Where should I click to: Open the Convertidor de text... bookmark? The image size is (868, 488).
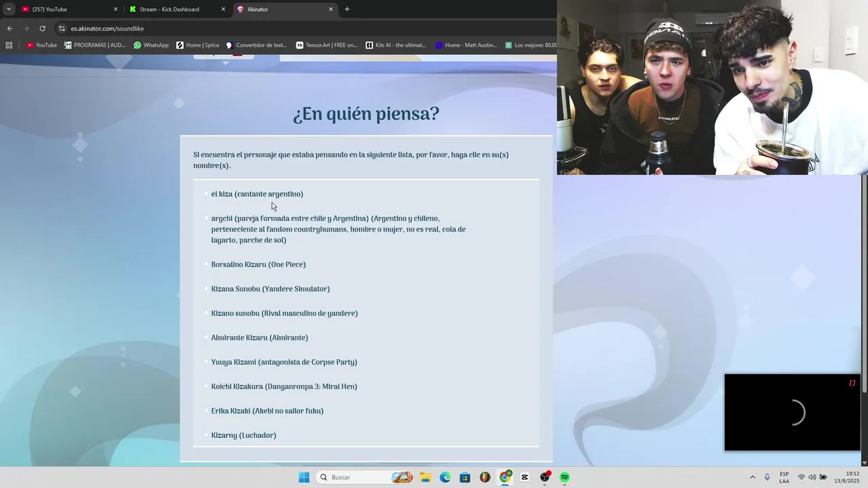point(257,45)
